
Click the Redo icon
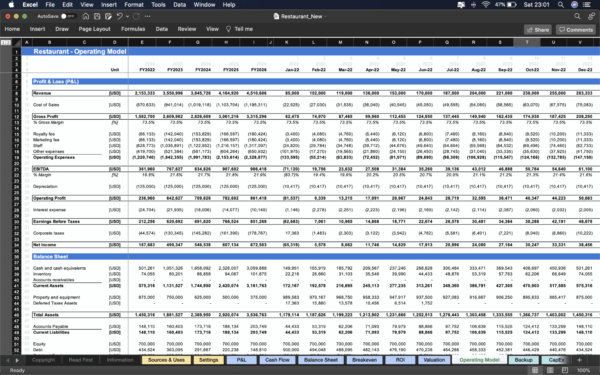coord(136,16)
